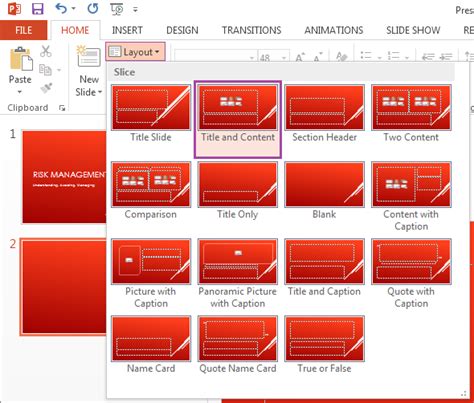Use the Quote with Caption layout

411,274
